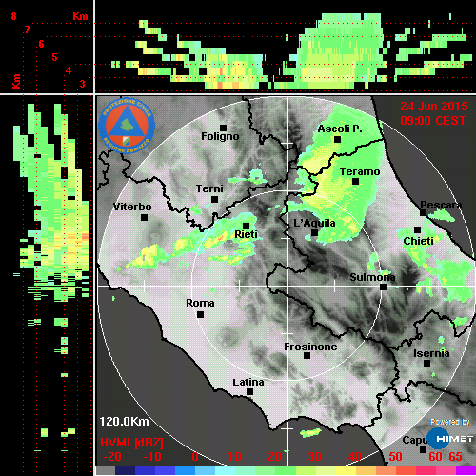
Task: Click the Rieti city label
Action: 246,234
